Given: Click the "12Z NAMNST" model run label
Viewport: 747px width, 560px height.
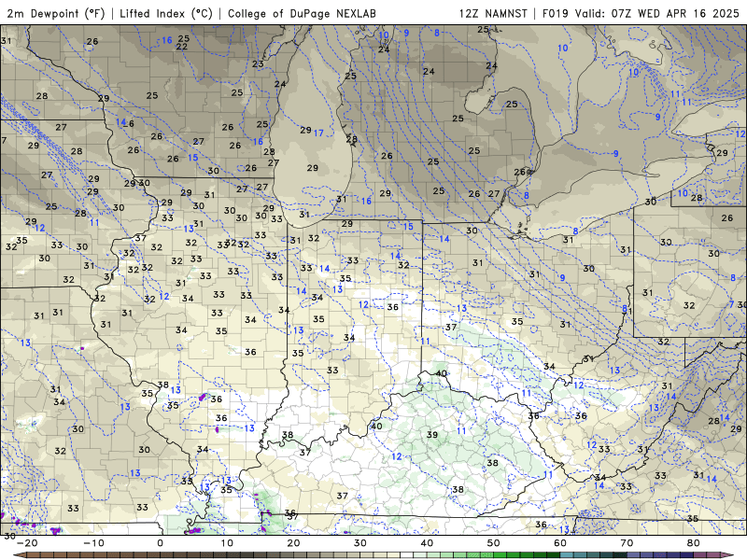Looking at the screenshot, I should (x=494, y=13).
